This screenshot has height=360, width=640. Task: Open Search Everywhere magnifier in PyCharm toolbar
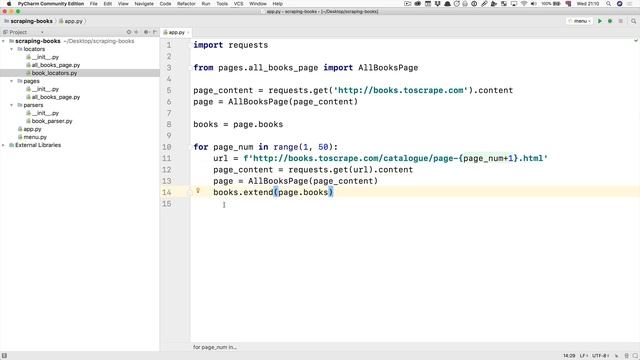[x=633, y=21]
